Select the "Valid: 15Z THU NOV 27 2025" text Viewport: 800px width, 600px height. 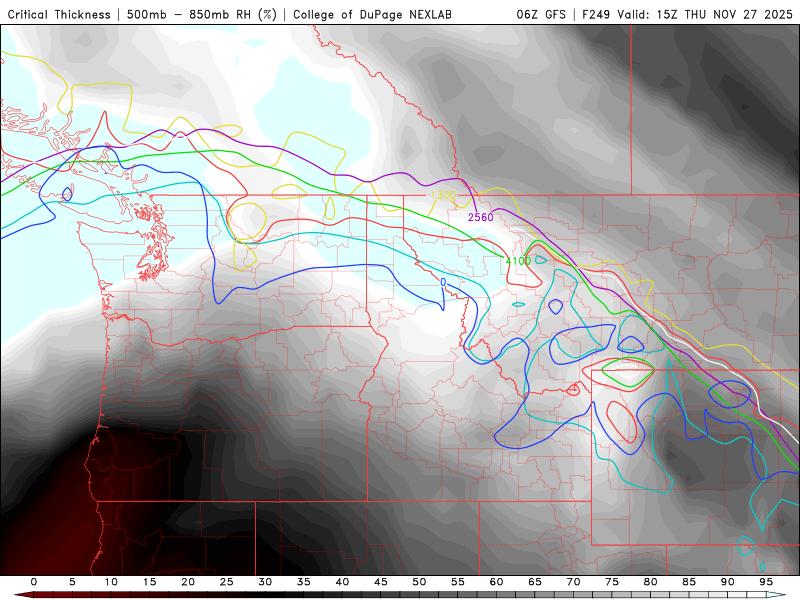click(705, 14)
